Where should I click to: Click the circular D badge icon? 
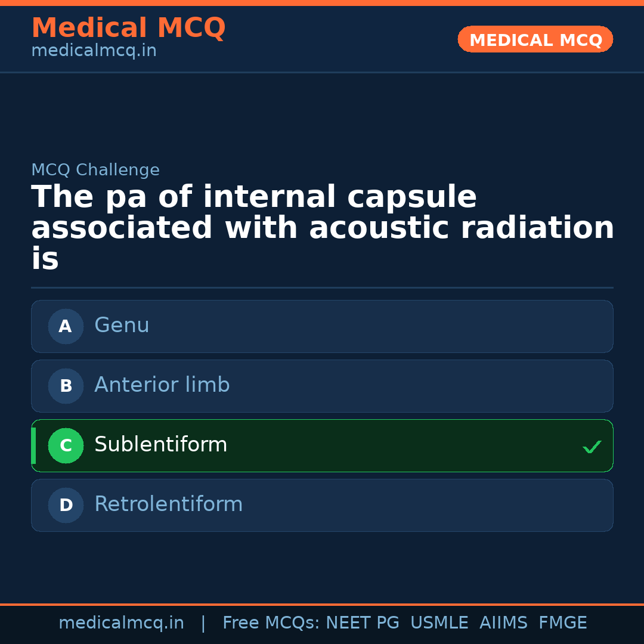coord(66,505)
